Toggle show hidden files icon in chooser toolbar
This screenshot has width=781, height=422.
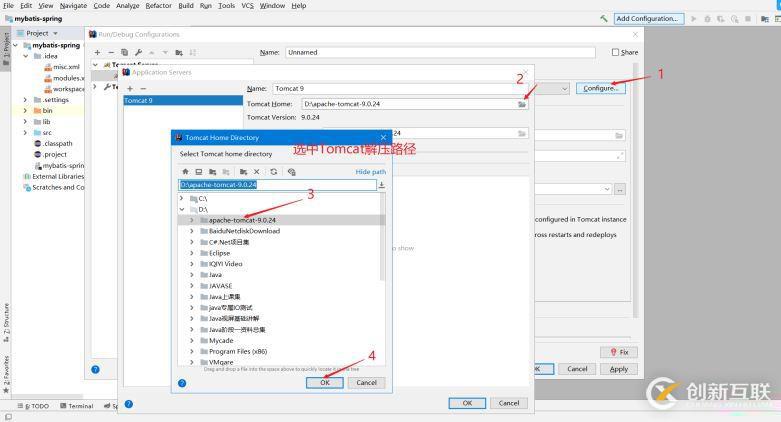(291, 171)
